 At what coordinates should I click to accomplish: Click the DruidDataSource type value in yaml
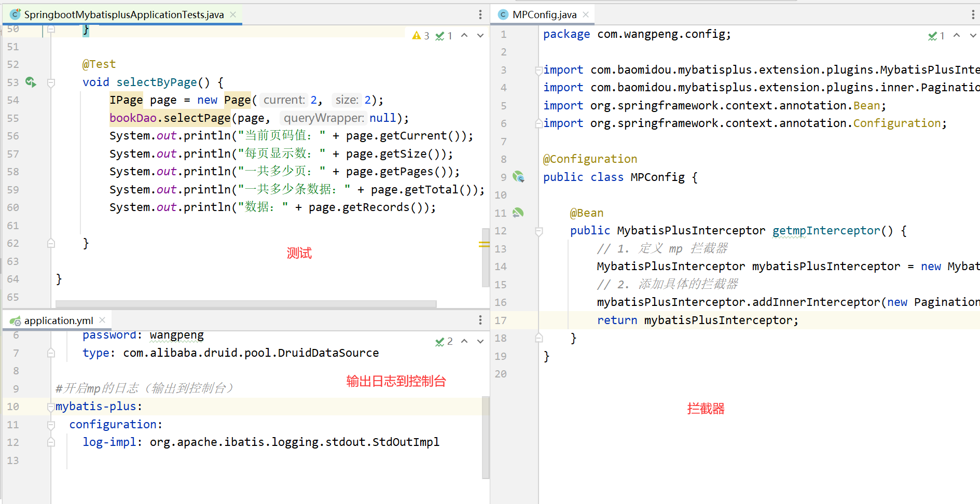[x=251, y=353]
